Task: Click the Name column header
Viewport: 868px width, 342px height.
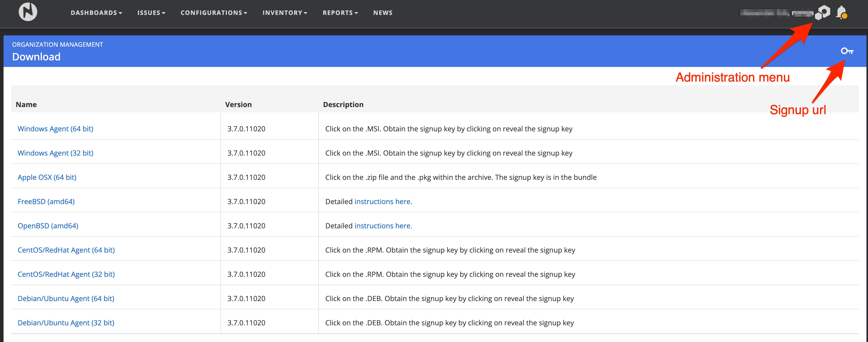Action: tap(26, 105)
